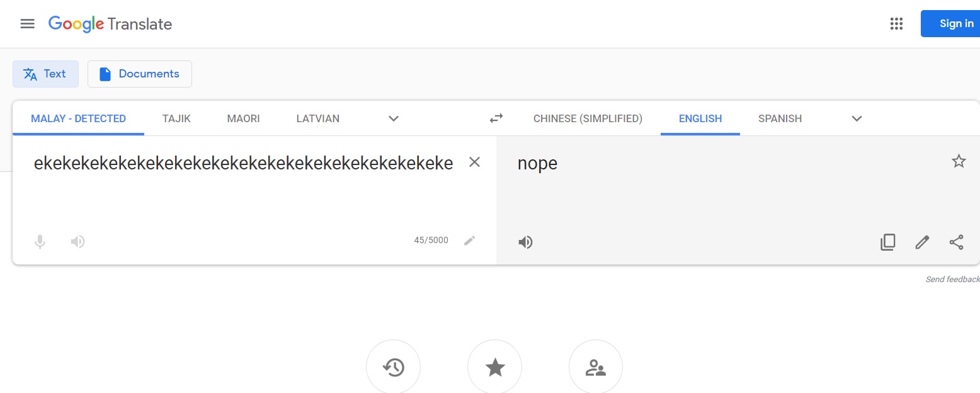
Task: Open the hamburger main menu
Action: (x=27, y=24)
